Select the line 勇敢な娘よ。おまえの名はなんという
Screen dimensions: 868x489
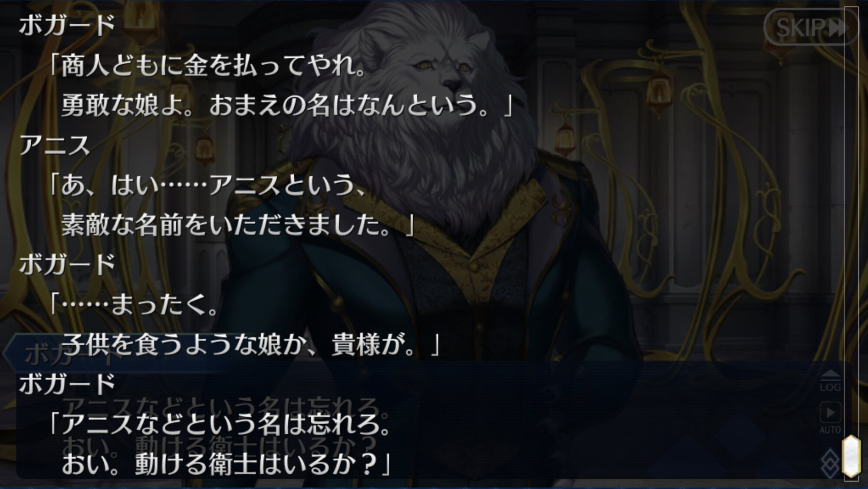pos(287,105)
